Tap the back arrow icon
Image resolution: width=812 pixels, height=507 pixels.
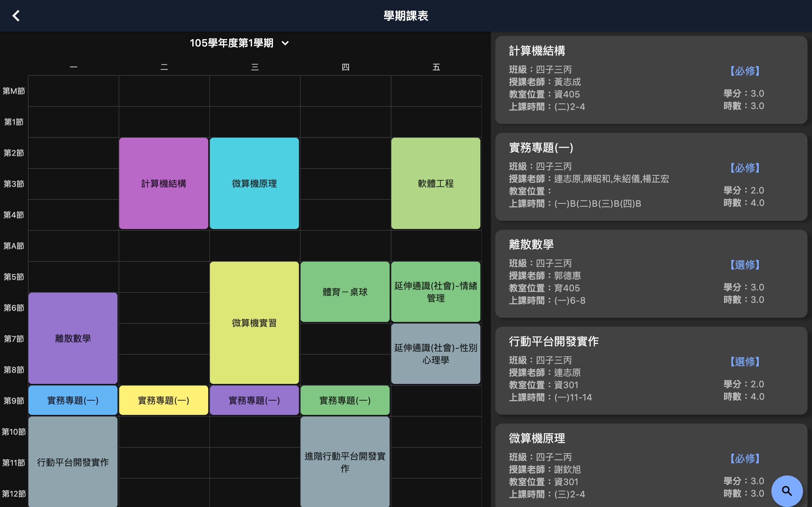pyautogui.click(x=16, y=16)
